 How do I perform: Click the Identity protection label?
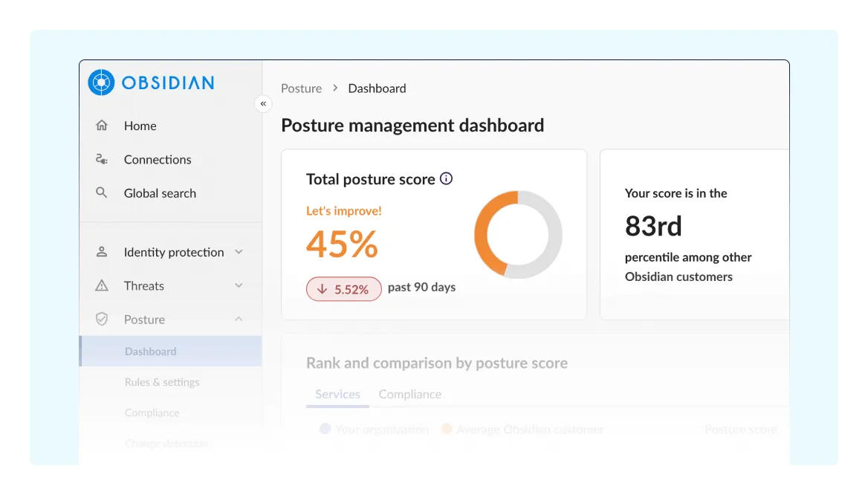click(x=174, y=252)
